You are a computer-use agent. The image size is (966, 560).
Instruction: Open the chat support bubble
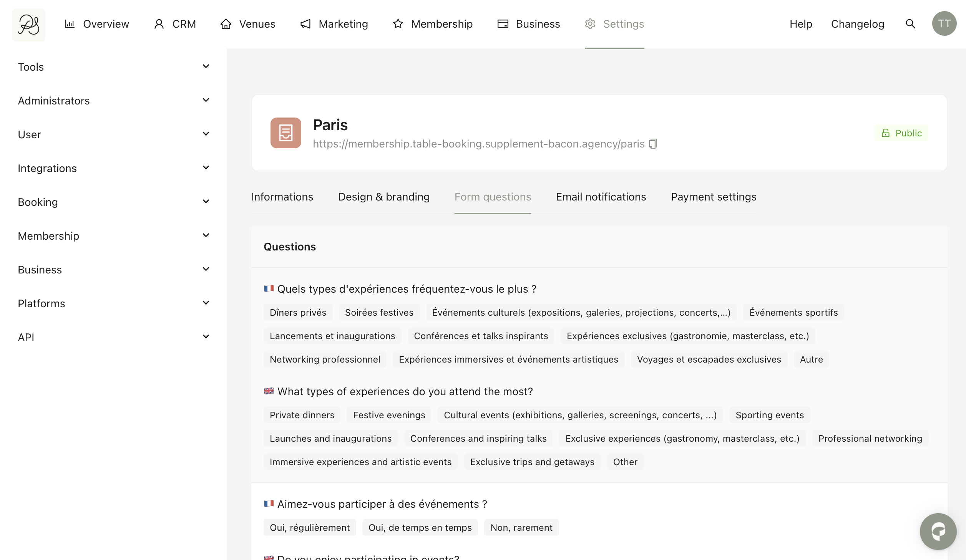click(x=938, y=531)
